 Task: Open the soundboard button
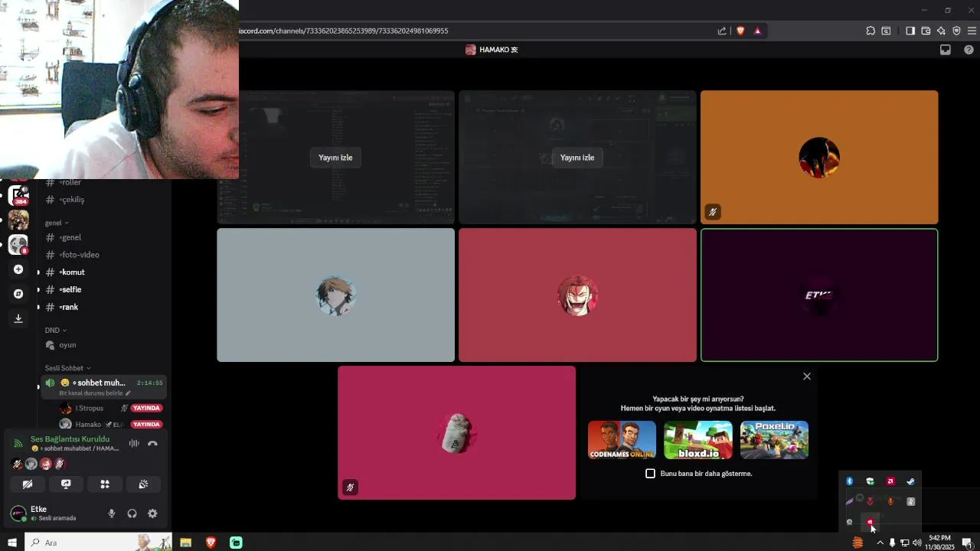tap(143, 484)
